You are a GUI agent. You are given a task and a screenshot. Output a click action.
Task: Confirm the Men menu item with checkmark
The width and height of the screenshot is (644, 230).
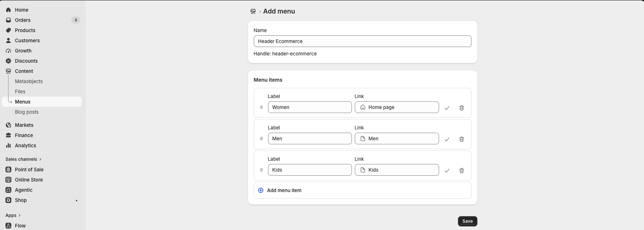click(x=447, y=139)
